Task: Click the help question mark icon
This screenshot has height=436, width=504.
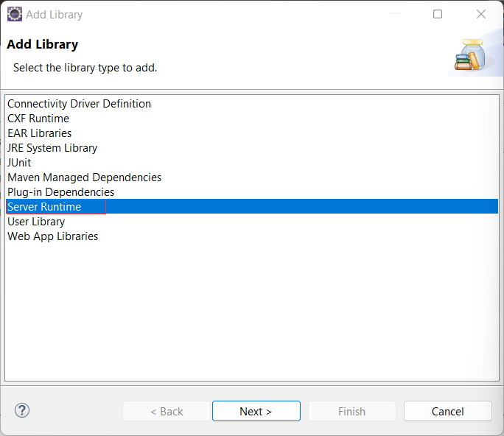Action: [x=22, y=410]
